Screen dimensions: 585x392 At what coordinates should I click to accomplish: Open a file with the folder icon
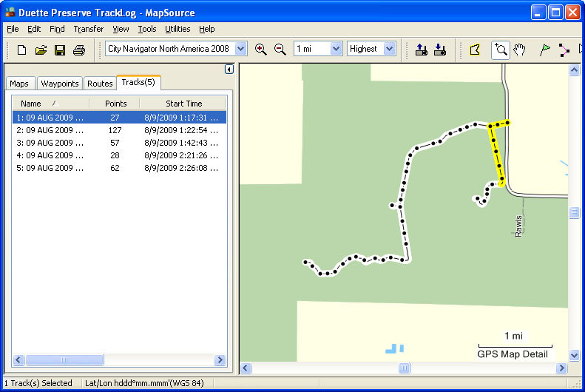pyautogui.click(x=41, y=50)
